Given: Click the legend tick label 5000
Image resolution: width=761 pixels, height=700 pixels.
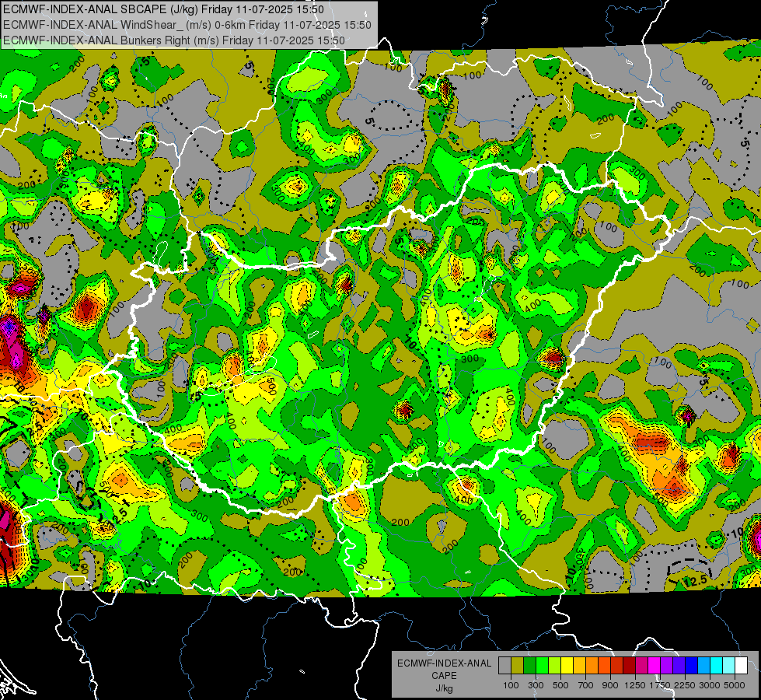Looking at the screenshot, I should [x=735, y=685].
